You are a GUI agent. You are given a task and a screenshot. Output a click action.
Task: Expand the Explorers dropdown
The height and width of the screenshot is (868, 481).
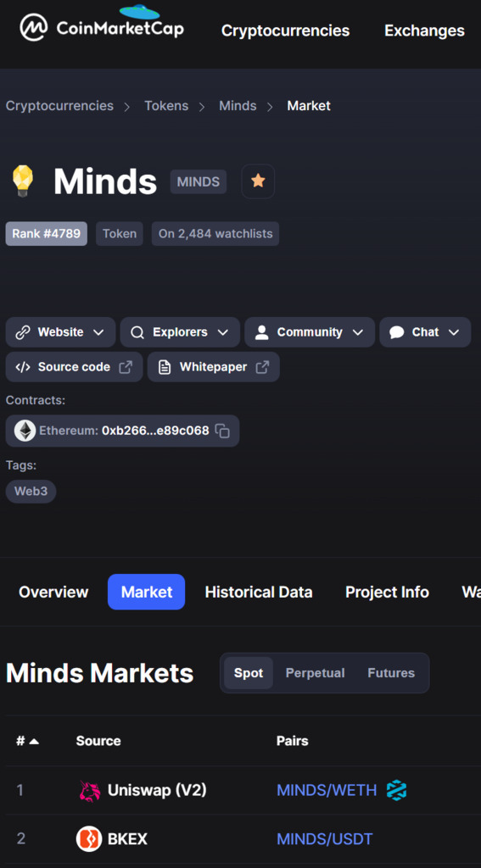[180, 332]
